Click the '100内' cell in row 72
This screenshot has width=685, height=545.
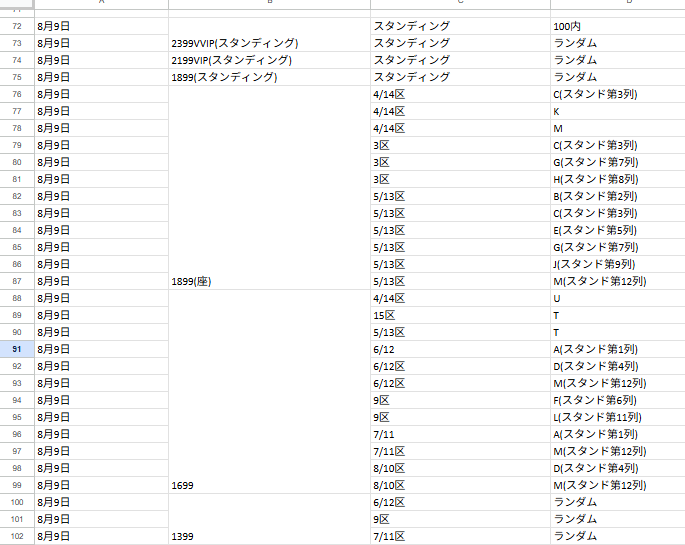(x=618, y=26)
